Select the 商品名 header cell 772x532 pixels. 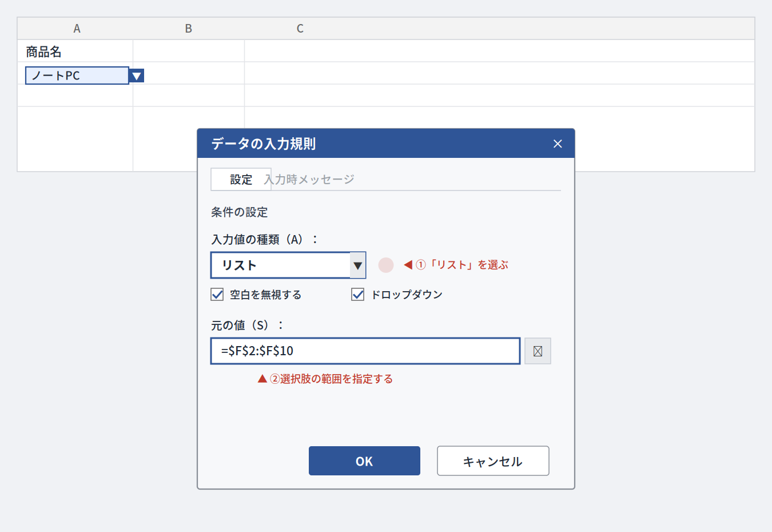(75, 51)
